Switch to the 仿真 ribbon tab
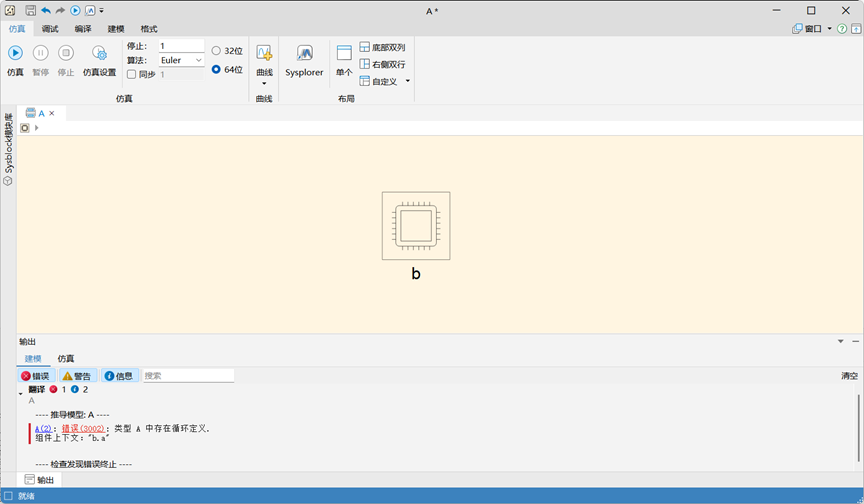 [x=17, y=29]
